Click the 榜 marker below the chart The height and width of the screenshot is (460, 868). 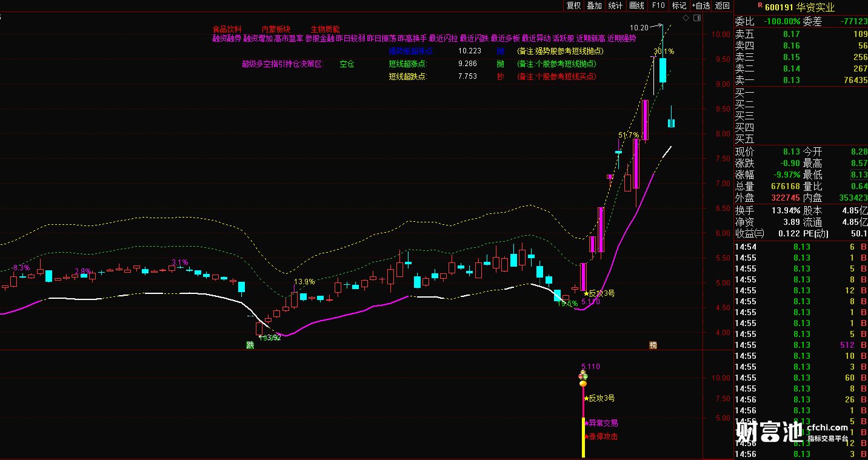pos(653,345)
